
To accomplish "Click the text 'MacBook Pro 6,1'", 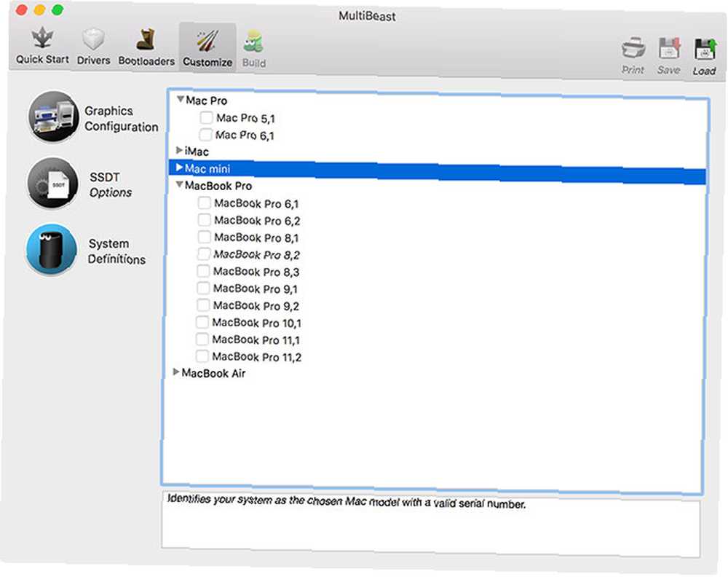I will coord(256,203).
